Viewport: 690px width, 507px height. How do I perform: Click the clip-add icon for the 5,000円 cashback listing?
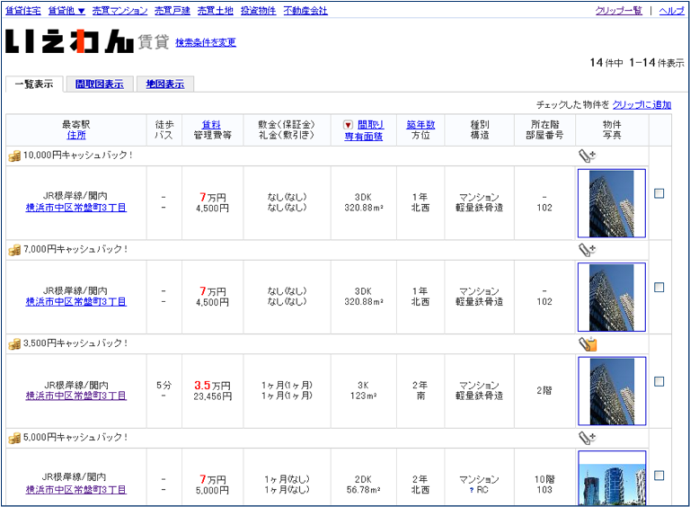586,437
